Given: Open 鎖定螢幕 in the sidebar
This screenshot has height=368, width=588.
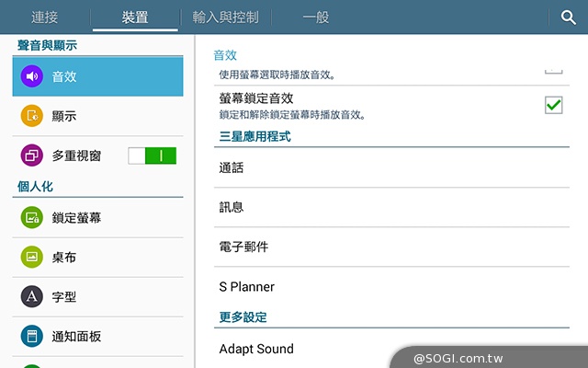Looking at the screenshot, I should [98, 217].
